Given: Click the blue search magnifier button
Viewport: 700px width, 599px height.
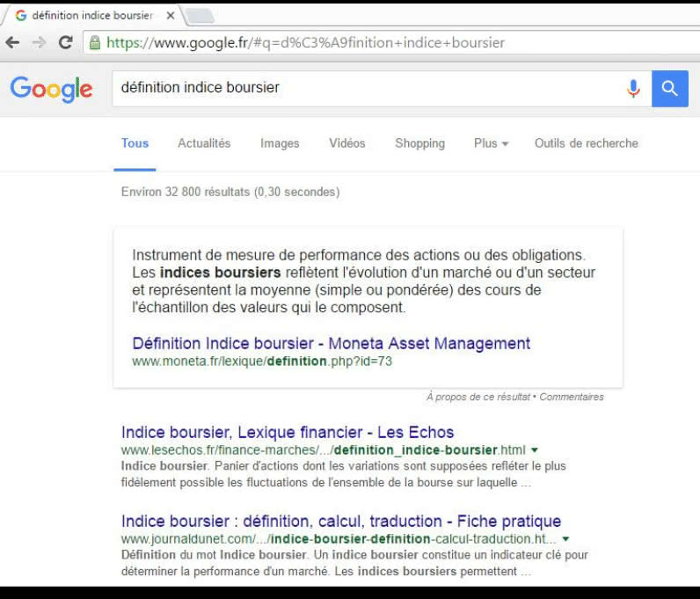Looking at the screenshot, I should coord(669,89).
